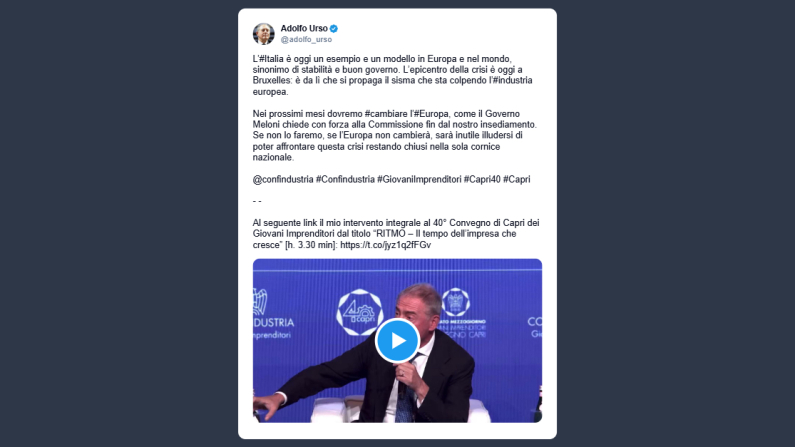Open the #cambiare hashtag
The width and height of the screenshot is (795, 447).
point(386,114)
